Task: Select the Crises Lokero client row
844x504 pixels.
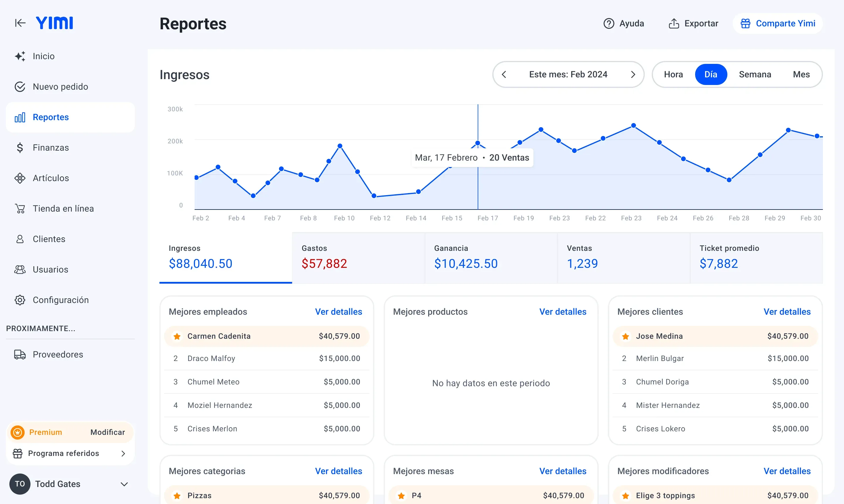Action: (715, 429)
